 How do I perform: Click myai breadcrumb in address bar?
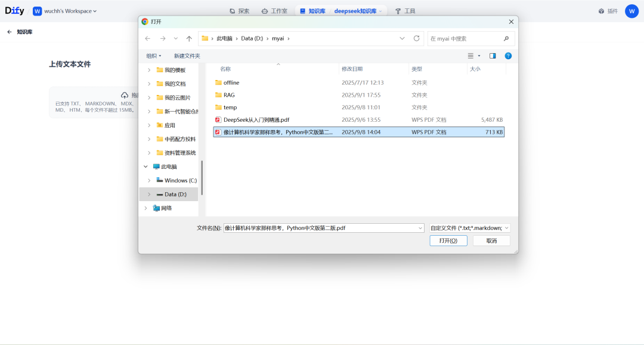coord(278,38)
